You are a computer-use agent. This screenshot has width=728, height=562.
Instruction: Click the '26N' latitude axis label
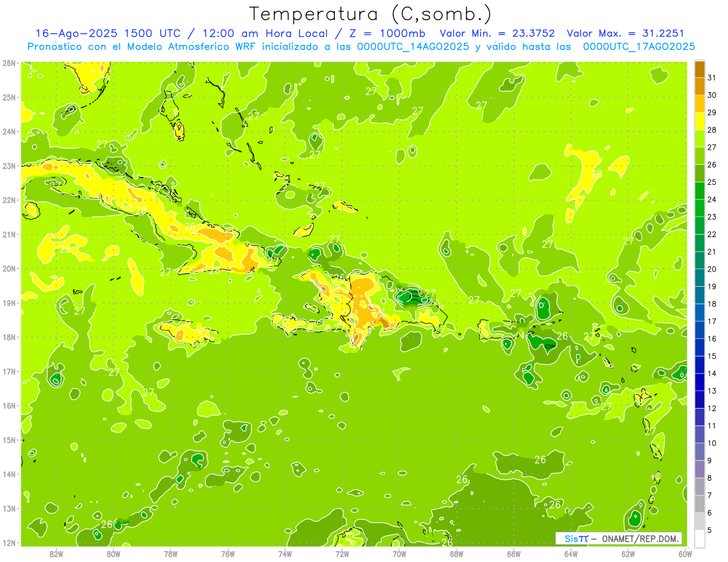10,63
